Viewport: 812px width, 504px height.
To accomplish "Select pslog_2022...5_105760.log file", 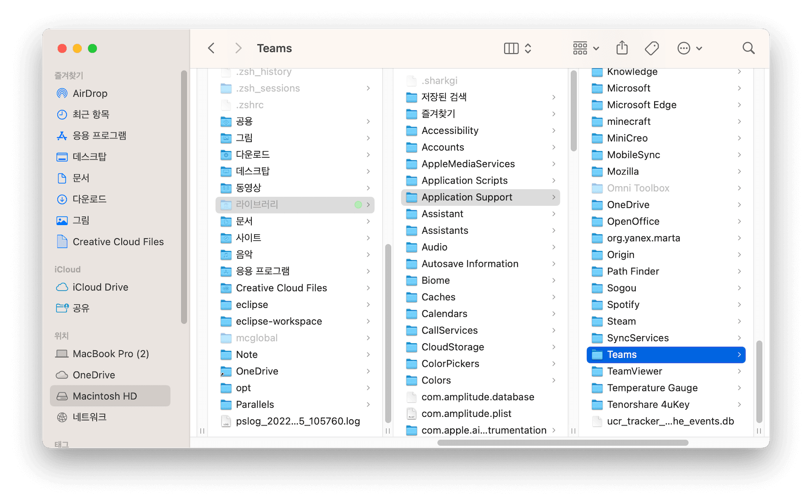I will 295,421.
